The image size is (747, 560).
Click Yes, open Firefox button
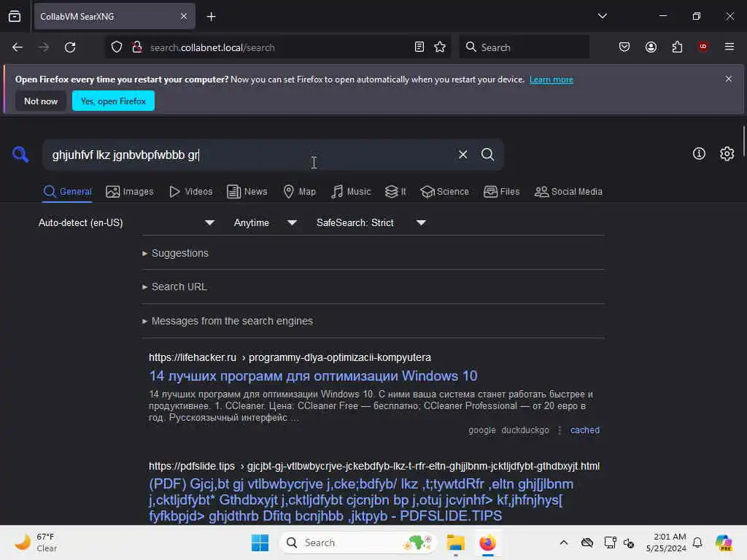(x=113, y=101)
